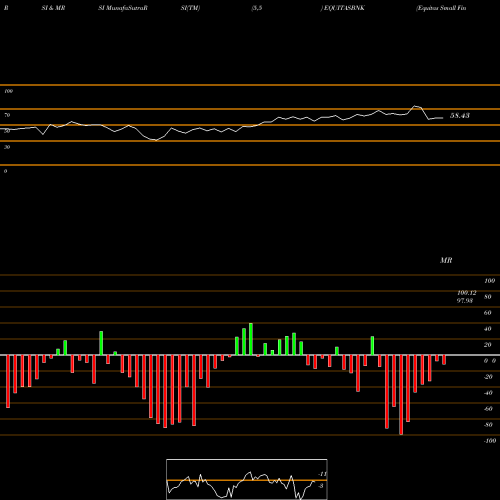This screenshot has width=500, height=500.
Task: Click the upper chart's 30 axis label
Action: click(x=7, y=147)
